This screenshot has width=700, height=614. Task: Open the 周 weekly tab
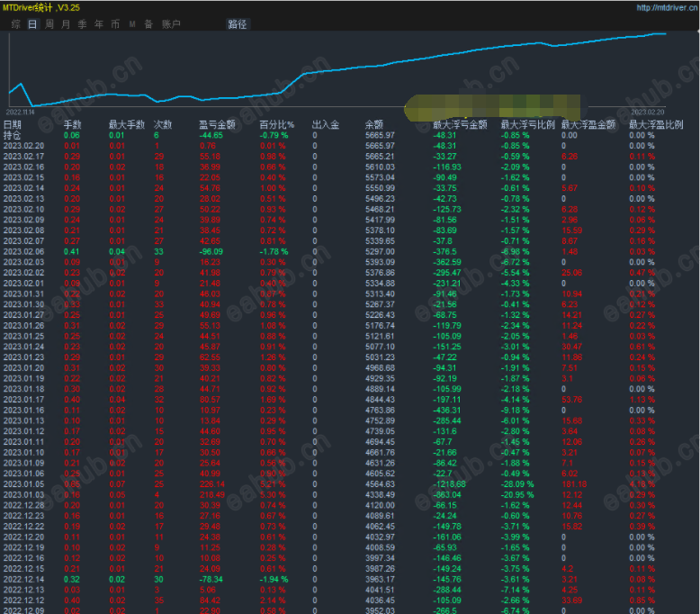(x=49, y=24)
